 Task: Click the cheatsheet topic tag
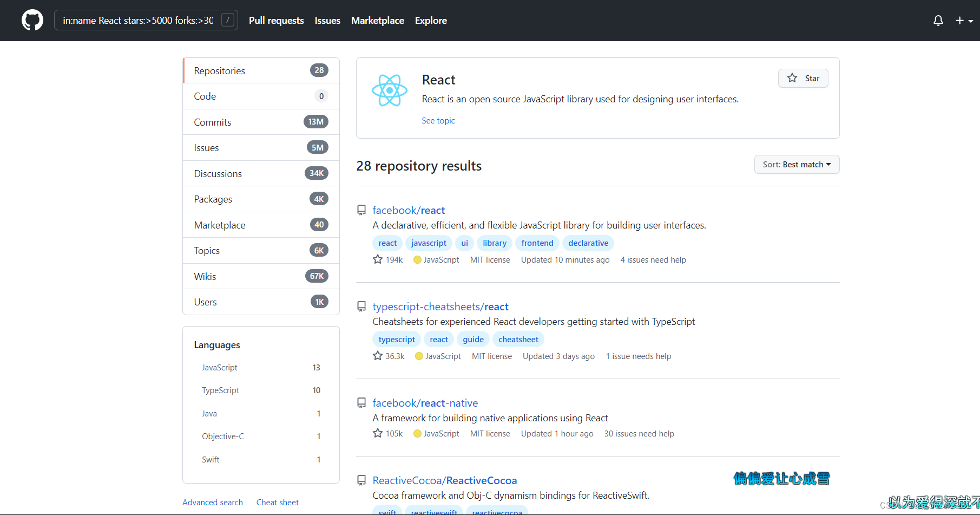pyautogui.click(x=518, y=340)
